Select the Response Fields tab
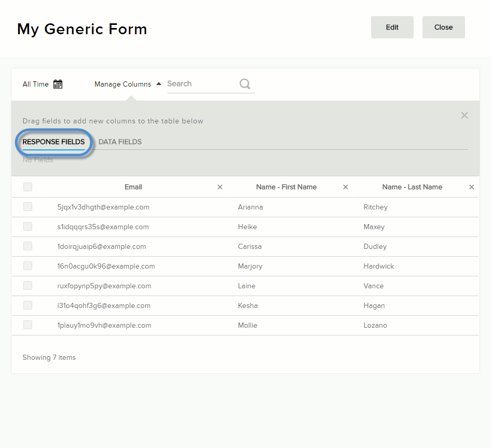The height and width of the screenshot is (448, 491). (x=53, y=142)
